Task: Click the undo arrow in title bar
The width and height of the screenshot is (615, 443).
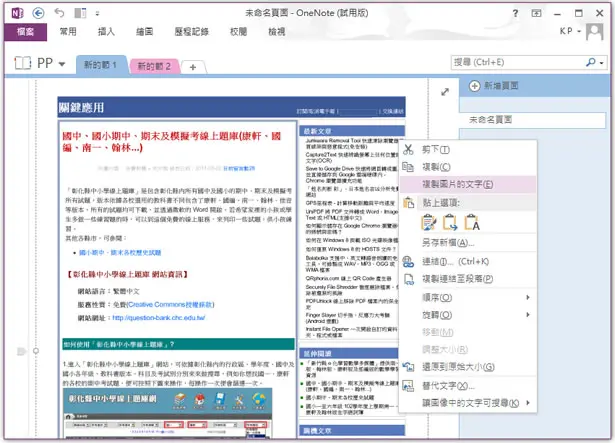Action: [59, 13]
